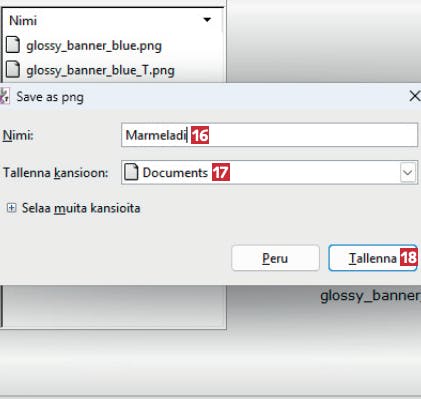Select glossy_banner_blue_T.png in background file list
Screen dimensions: 421x399
pyautogui.click(x=100, y=70)
